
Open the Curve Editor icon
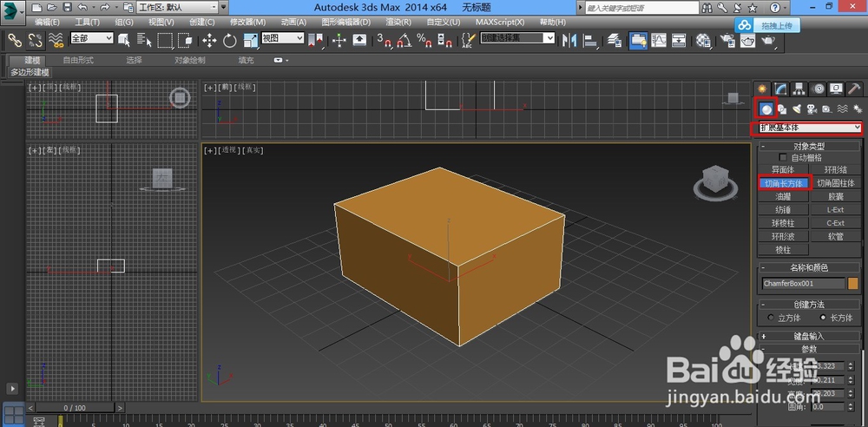click(659, 41)
